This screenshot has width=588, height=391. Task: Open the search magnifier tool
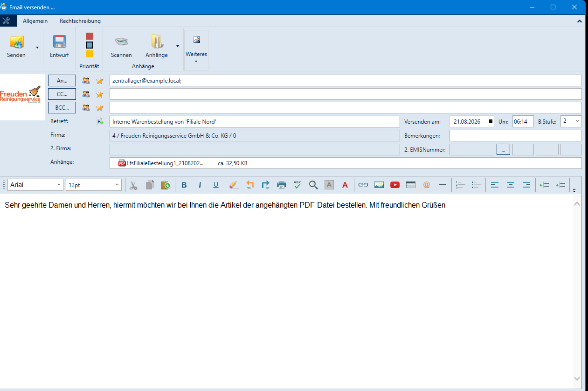click(x=313, y=185)
